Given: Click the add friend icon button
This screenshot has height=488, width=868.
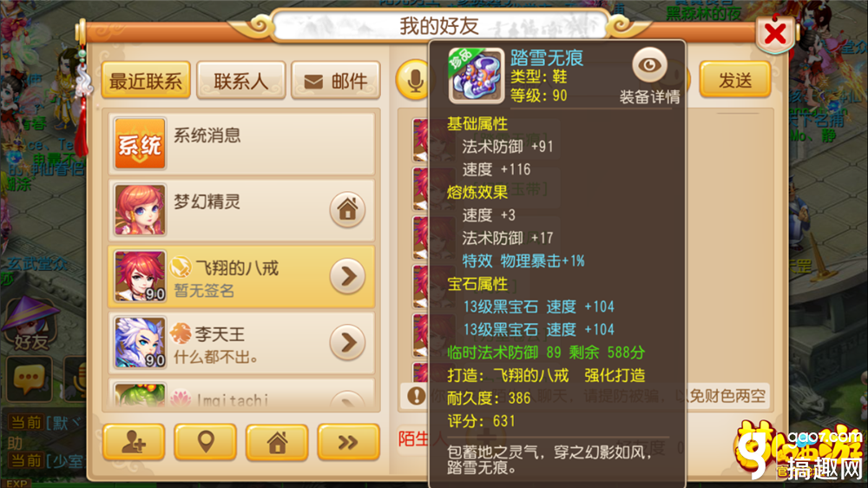Looking at the screenshot, I should (134, 442).
